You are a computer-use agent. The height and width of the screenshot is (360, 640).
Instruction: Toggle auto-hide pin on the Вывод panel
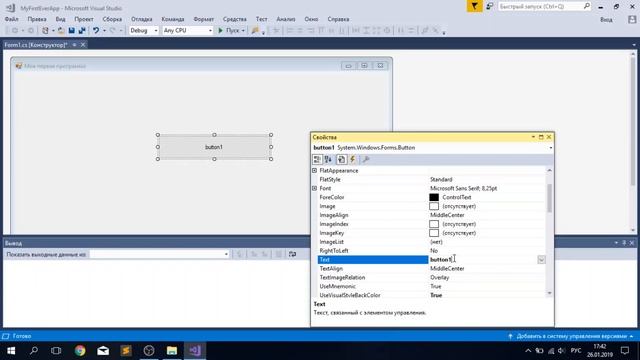click(624, 243)
